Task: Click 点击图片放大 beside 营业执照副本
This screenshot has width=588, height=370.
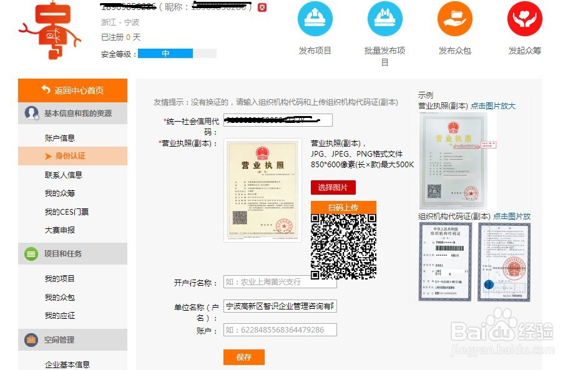Action: [494, 105]
